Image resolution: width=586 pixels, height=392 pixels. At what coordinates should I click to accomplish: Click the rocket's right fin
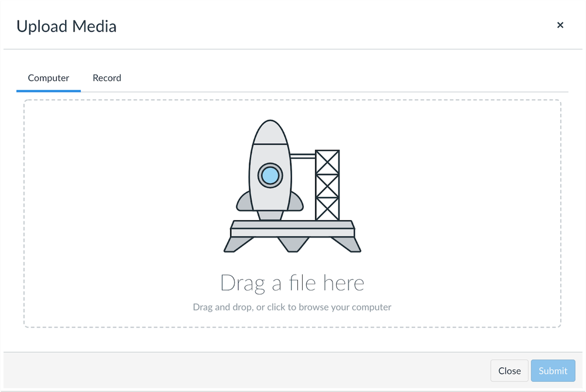pos(296,202)
